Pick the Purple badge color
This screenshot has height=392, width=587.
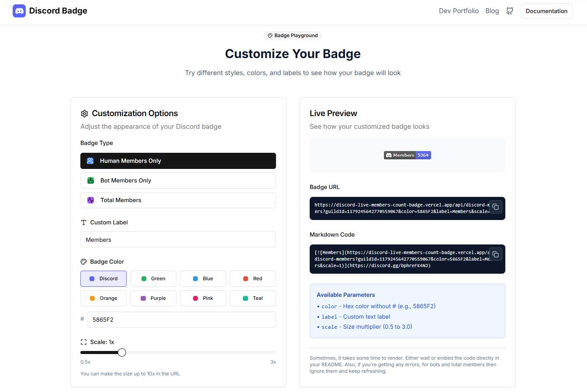pyautogui.click(x=153, y=298)
